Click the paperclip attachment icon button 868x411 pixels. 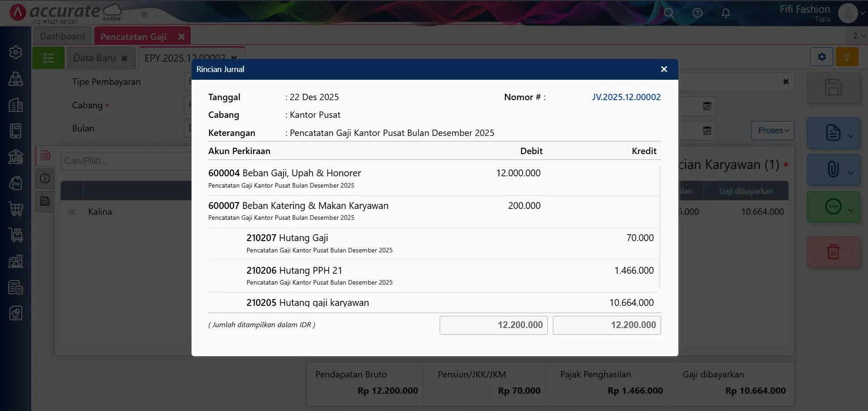pos(833,169)
